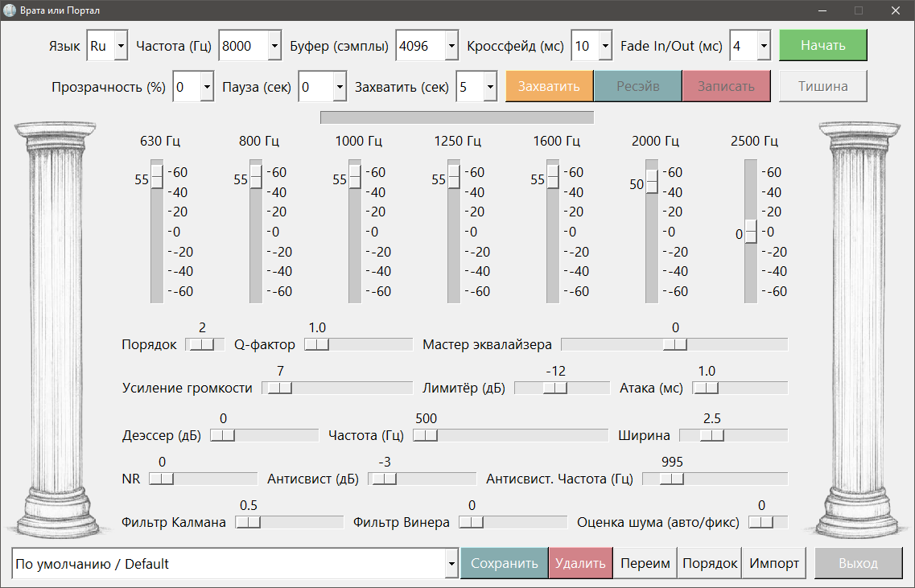
Task: Click the orange Захватить button
Action: (x=549, y=86)
